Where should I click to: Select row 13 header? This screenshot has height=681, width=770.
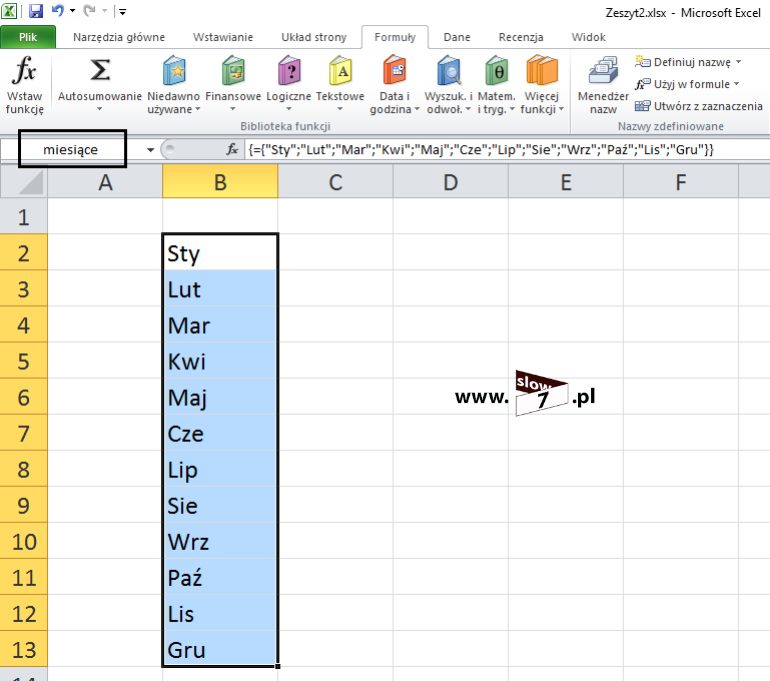24,650
